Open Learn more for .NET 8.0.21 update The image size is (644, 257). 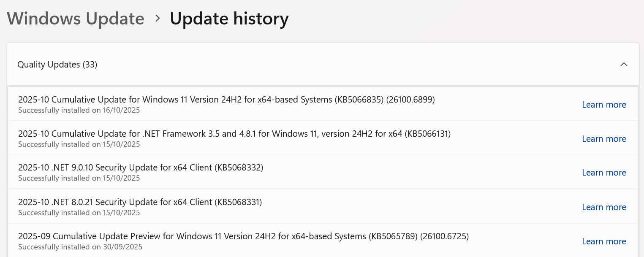pos(604,207)
